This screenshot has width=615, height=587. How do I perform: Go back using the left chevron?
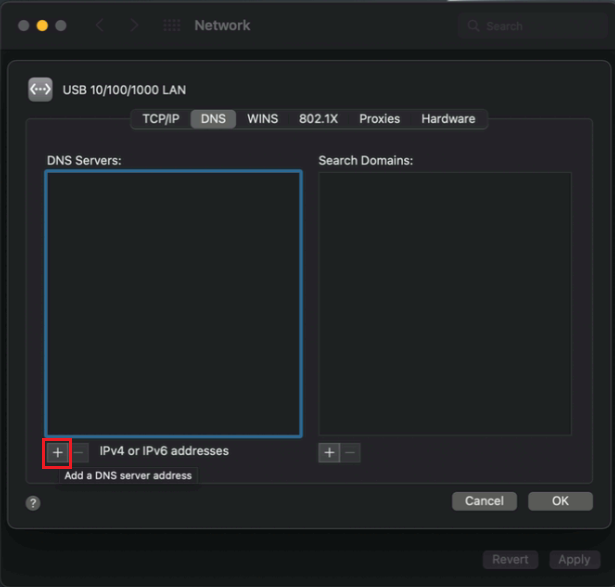99,25
